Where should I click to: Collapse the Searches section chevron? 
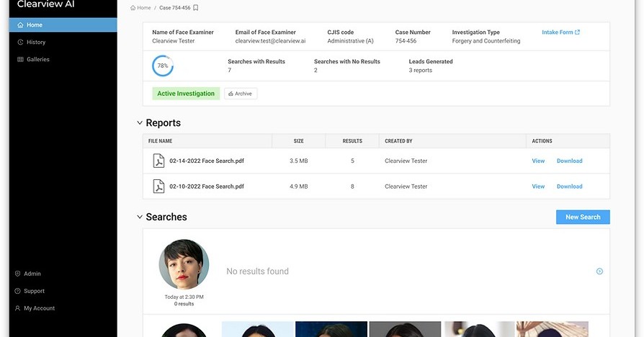point(140,217)
